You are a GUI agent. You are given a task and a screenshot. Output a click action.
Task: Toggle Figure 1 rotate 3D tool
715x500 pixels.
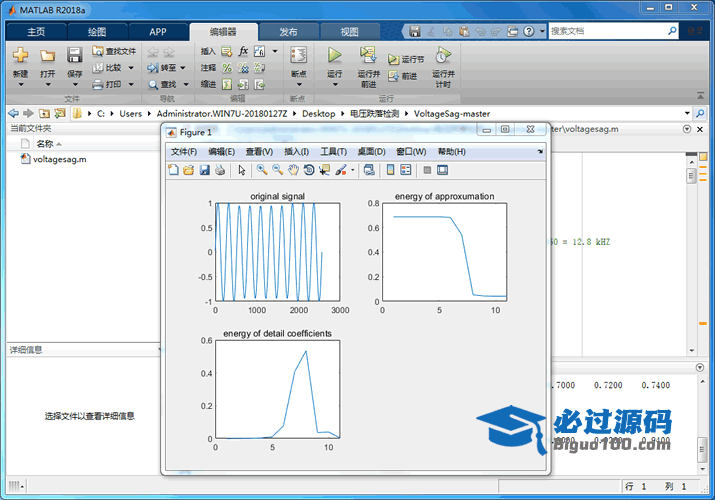[x=309, y=170]
